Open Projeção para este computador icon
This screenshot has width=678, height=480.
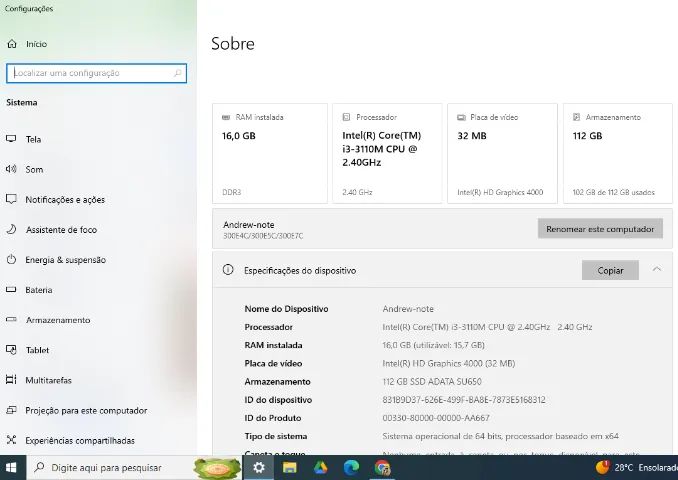pyautogui.click(x=11, y=410)
